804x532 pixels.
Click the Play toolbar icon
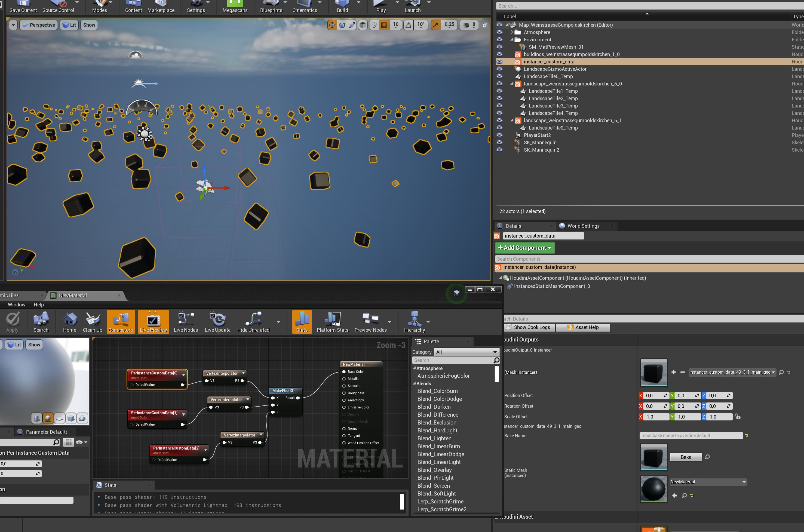381,6
